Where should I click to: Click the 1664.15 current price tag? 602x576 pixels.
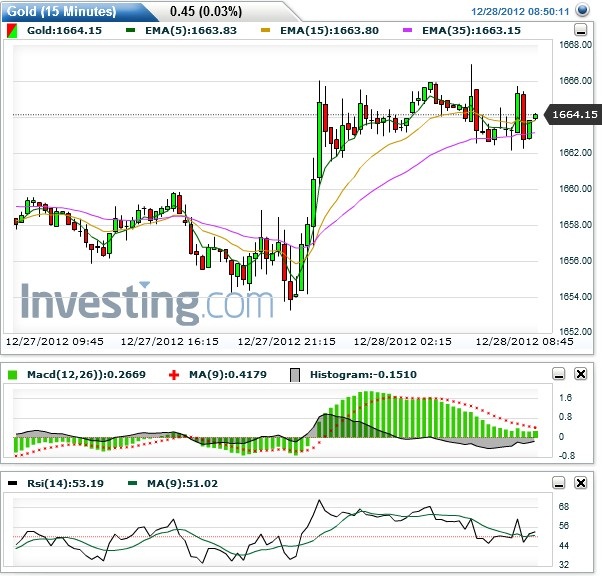point(574,114)
